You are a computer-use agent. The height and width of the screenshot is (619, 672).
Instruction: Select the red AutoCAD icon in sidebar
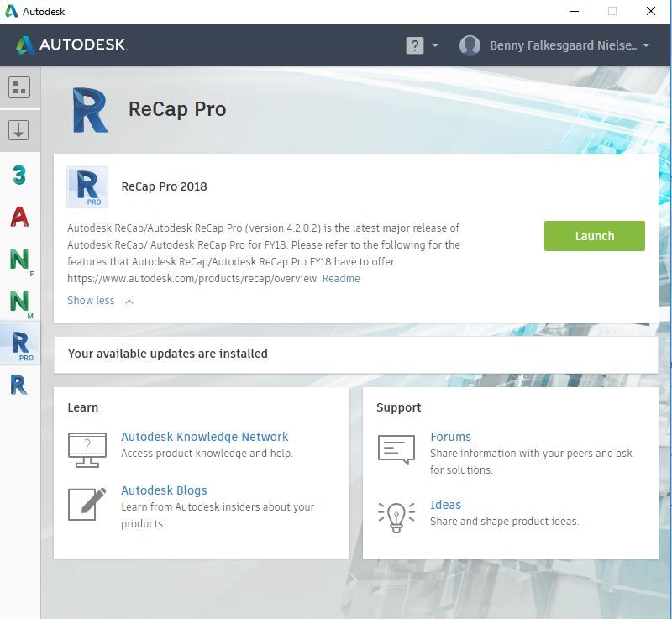click(x=19, y=217)
